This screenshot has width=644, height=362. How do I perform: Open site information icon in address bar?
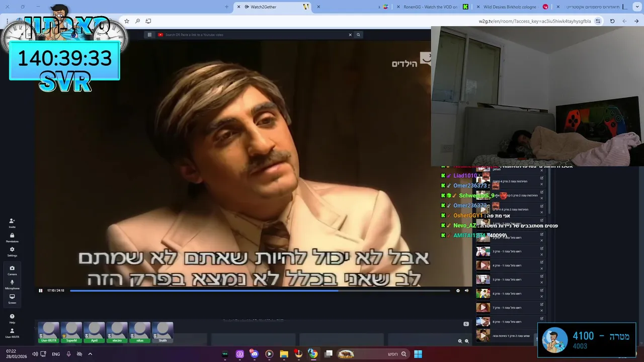(598, 21)
